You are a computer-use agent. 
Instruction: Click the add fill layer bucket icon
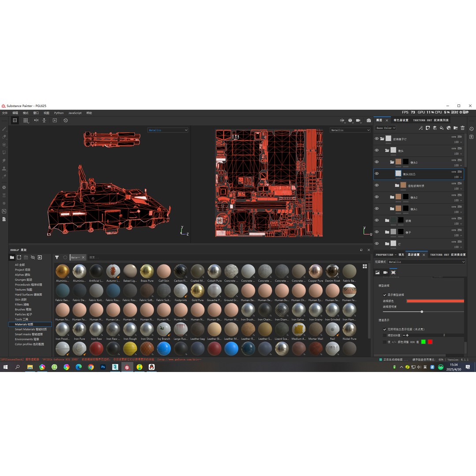click(x=442, y=128)
